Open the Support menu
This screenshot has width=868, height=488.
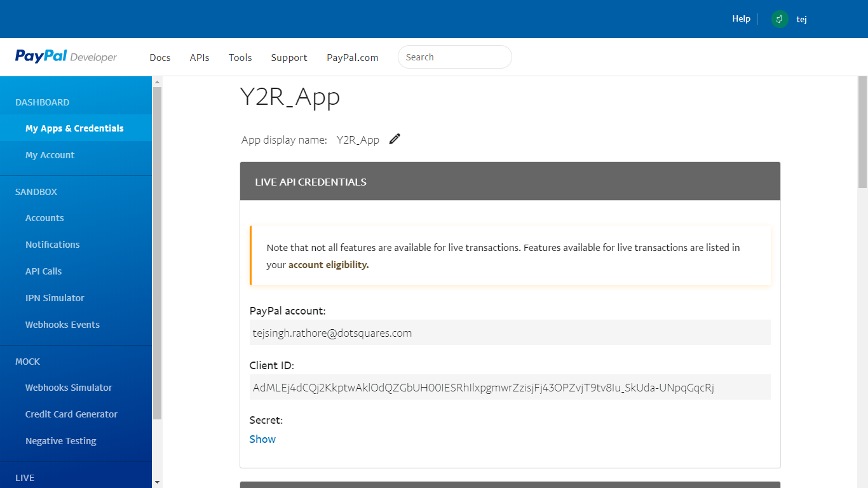pyautogui.click(x=289, y=57)
